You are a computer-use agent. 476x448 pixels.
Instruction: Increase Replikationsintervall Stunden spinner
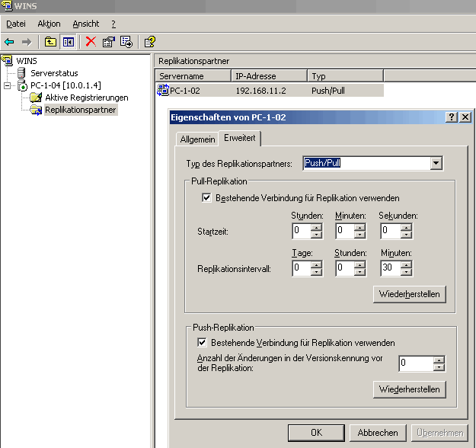tap(359, 264)
